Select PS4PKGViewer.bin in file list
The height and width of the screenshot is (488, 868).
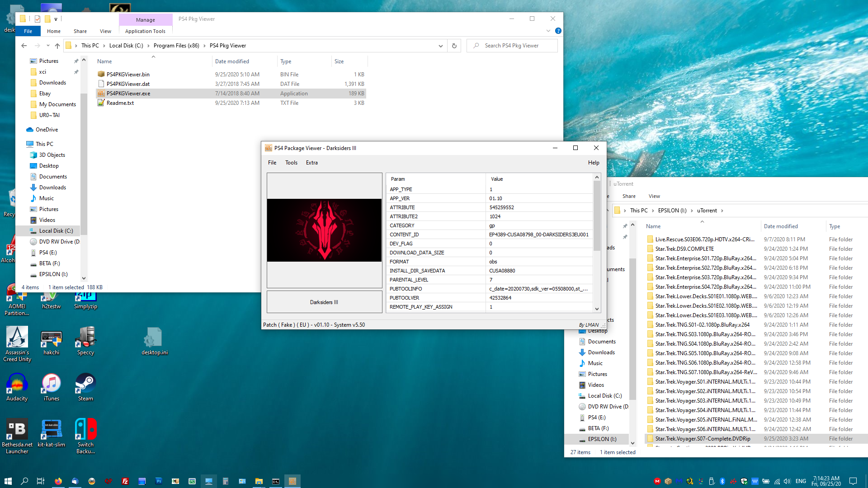point(231,75)
